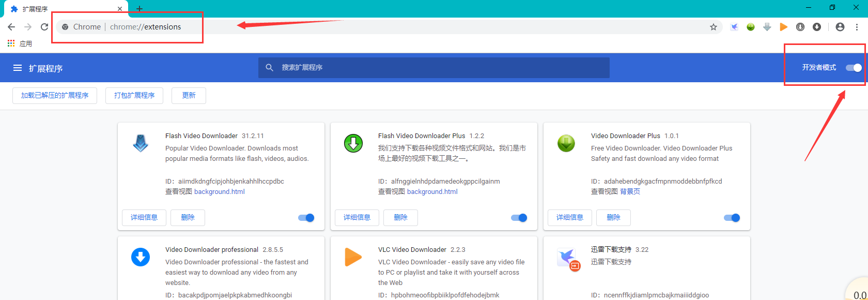View the Chrome site info icon in address bar

65,27
